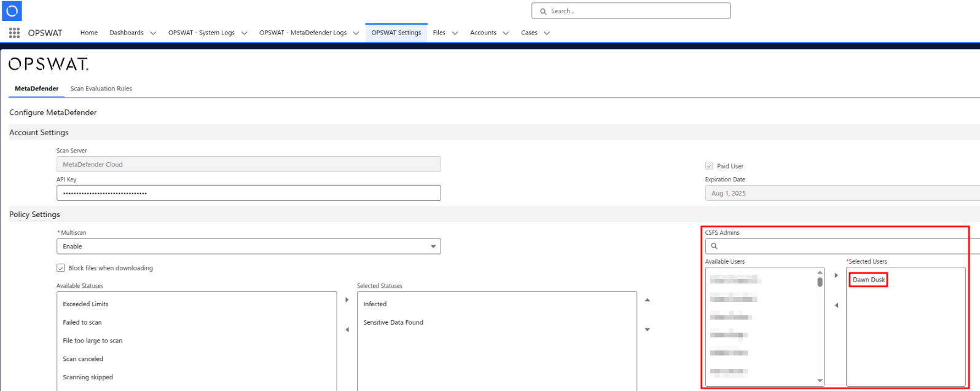Expand the Files chevron menu
Image resolution: width=980 pixels, height=391 pixels.
coord(455,33)
